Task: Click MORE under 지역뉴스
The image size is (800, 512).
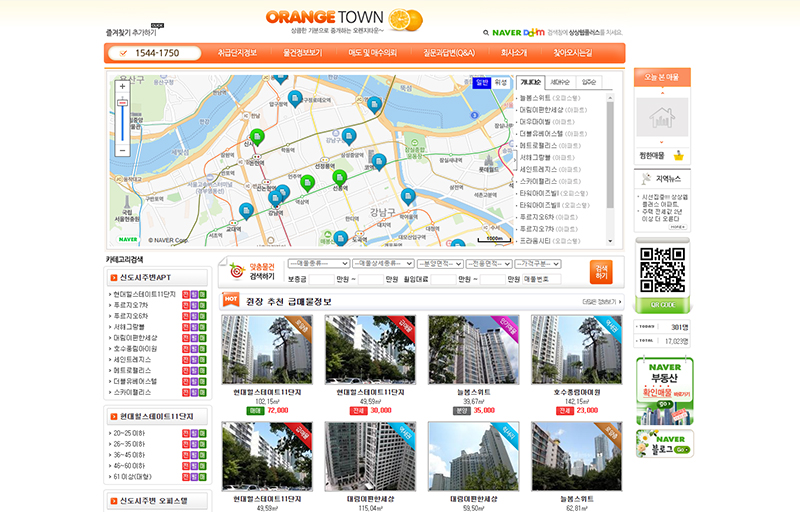Action: [x=678, y=227]
